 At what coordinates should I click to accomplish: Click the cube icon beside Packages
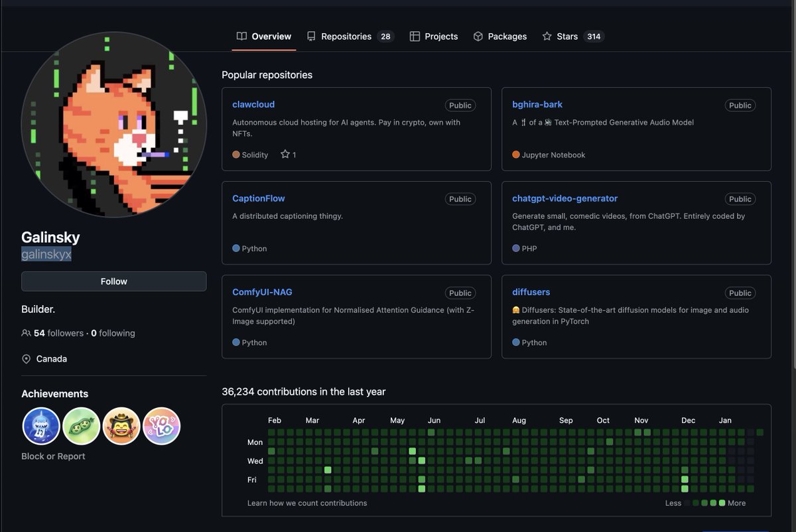(478, 36)
